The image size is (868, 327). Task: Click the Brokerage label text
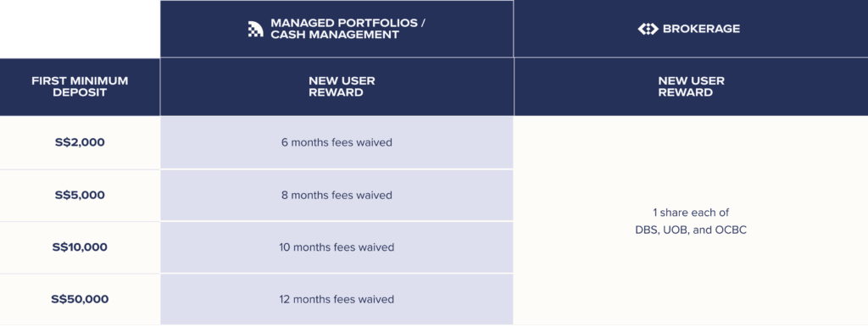(x=701, y=29)
